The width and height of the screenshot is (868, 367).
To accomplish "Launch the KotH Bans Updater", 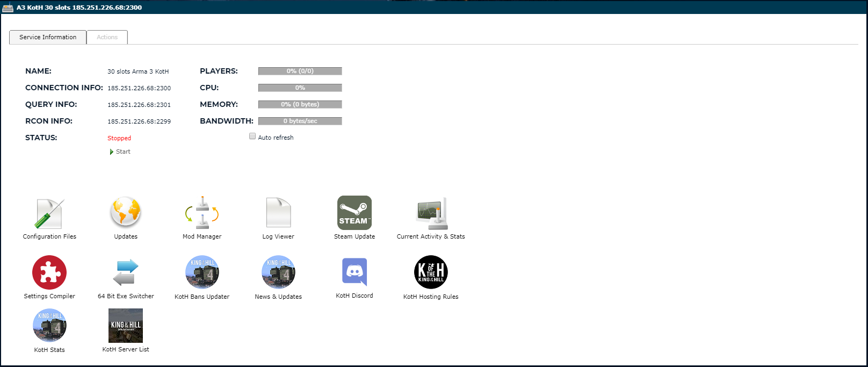I will point(202,272).
